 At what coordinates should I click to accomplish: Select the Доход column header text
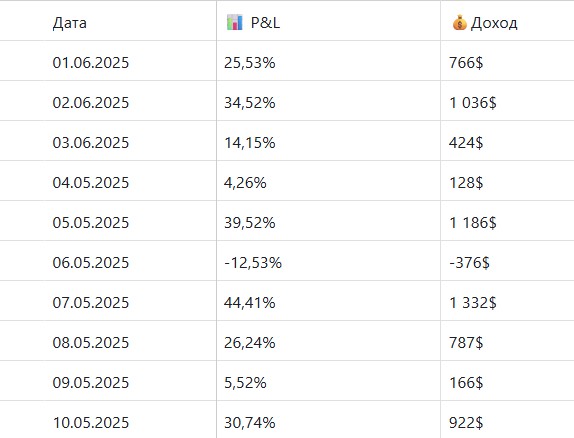coord(494,23)
